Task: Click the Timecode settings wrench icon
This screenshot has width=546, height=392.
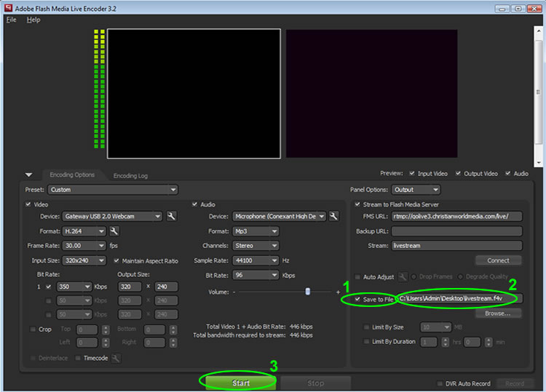Action: [116, 358]
